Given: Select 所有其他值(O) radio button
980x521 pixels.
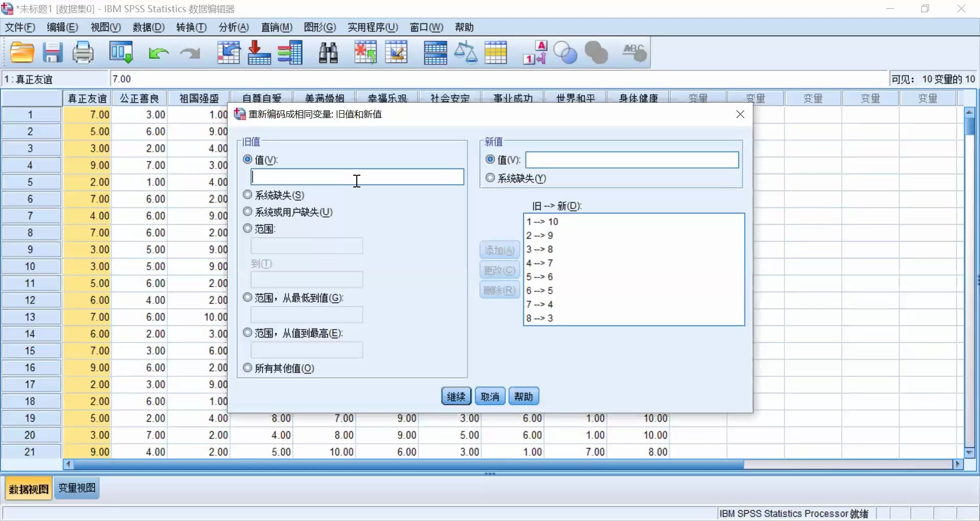Looking at the screenshot, I should pyautogui.click(x=248, y=368).
